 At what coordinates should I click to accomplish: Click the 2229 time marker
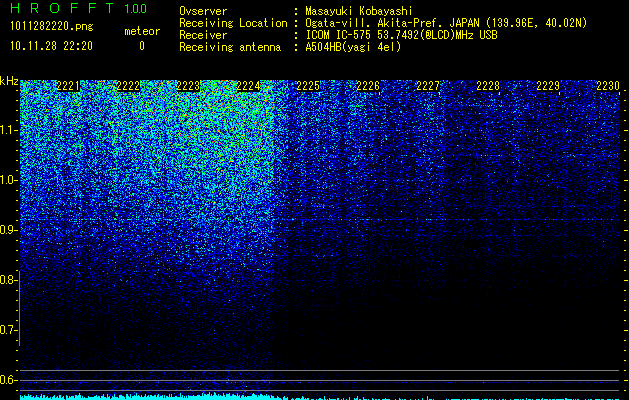548,86
